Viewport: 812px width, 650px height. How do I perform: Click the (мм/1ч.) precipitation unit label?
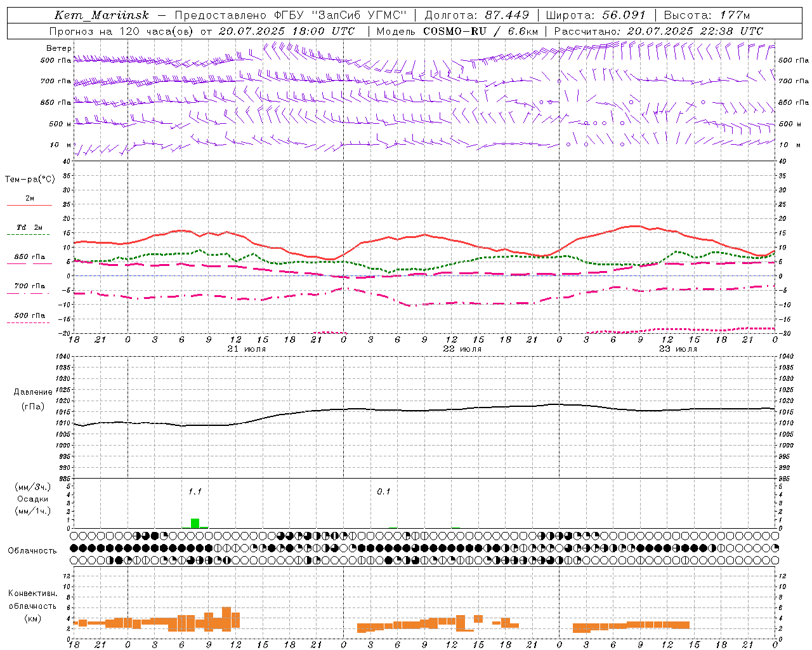[32, 511]
